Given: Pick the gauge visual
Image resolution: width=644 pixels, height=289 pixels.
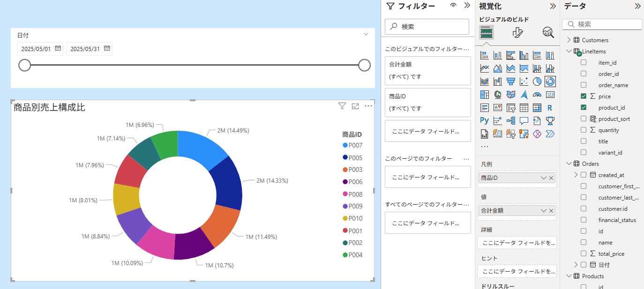Looking at the screenshot, I should coord(537,95).
